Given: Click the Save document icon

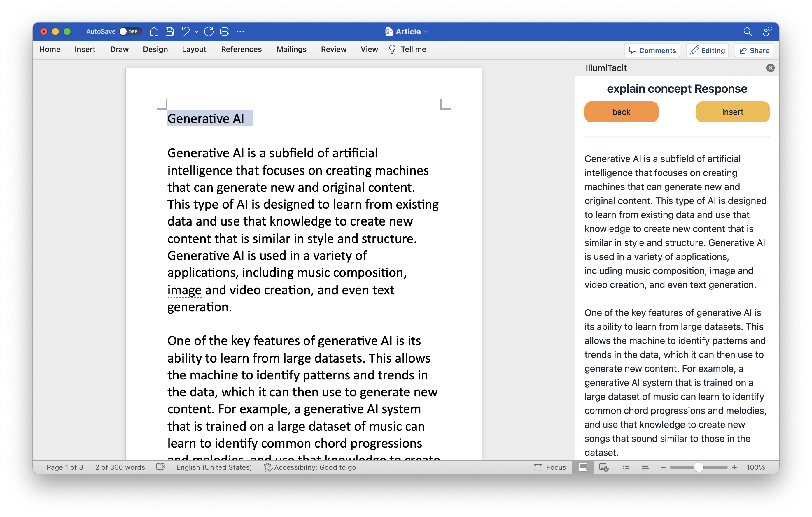Looking at the screenshot, I should click(x=170, y=31).
